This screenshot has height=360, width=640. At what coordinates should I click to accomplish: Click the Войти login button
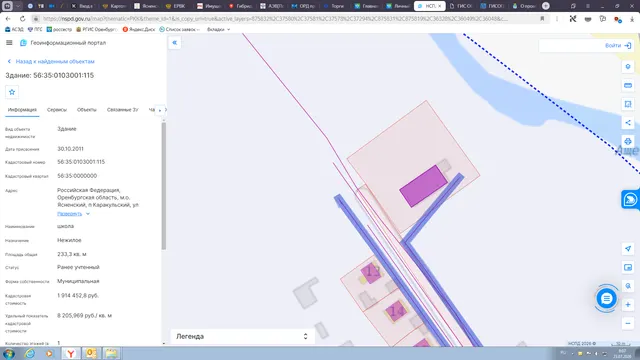point(618,46)
